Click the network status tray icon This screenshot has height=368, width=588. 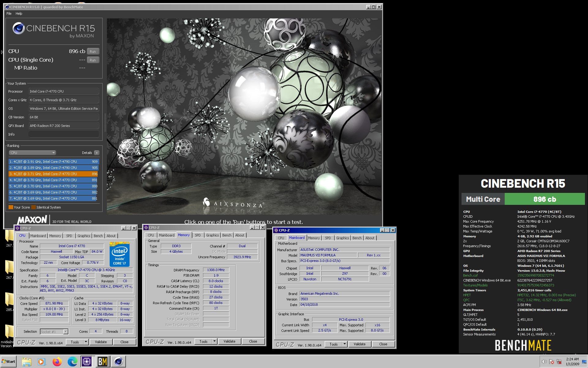[559, 362]
